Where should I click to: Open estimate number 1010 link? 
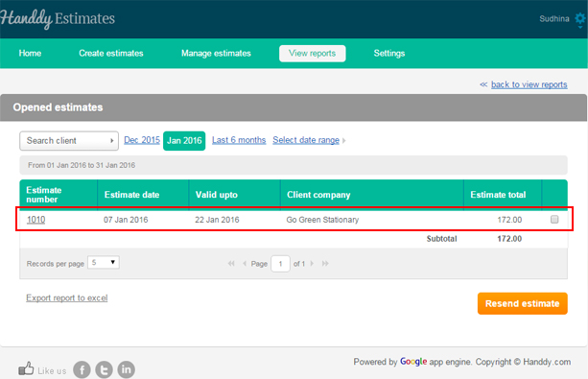pyautogui.click(x=36, y=220)
